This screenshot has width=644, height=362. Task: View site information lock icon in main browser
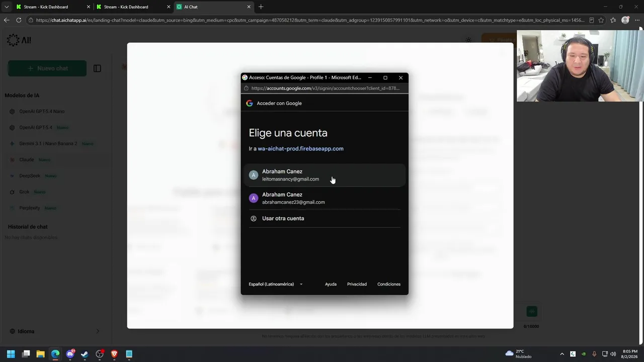click(x=31, y=20)
